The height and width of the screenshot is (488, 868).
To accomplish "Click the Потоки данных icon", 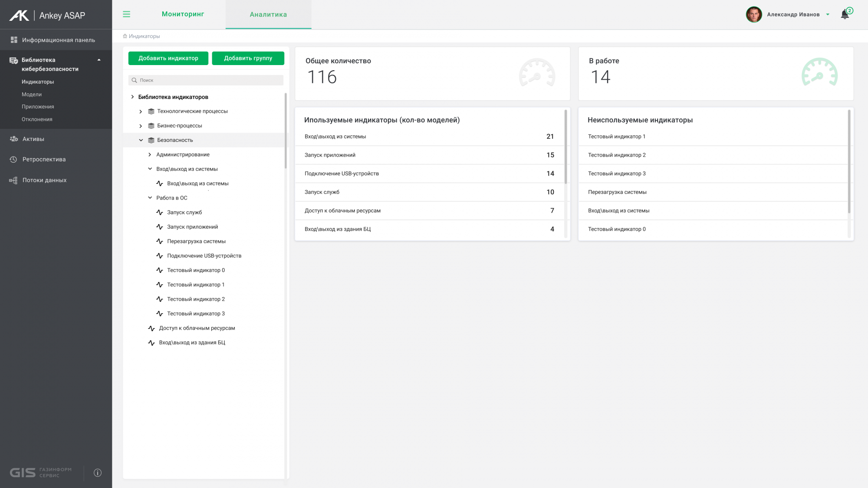I will [13, 180].
